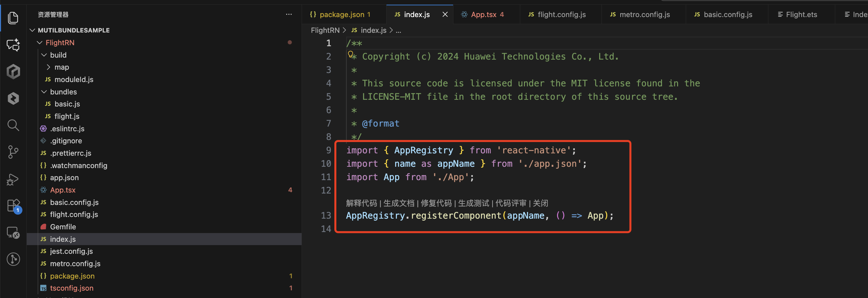868x298 pixels.
Task: Collapse the bundles folder
Action: click(44, 92)
